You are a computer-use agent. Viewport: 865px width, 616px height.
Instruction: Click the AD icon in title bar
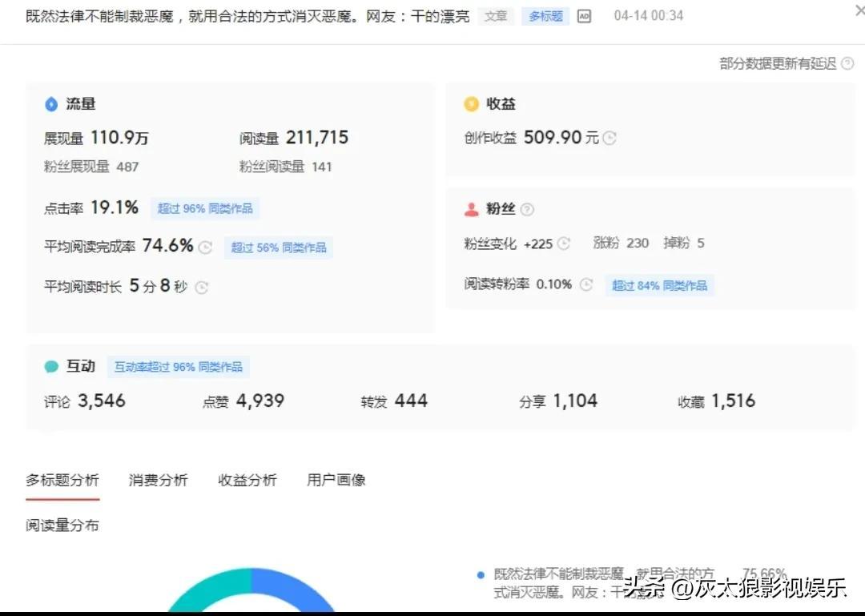pyautogui.click(x=584, y=16)
